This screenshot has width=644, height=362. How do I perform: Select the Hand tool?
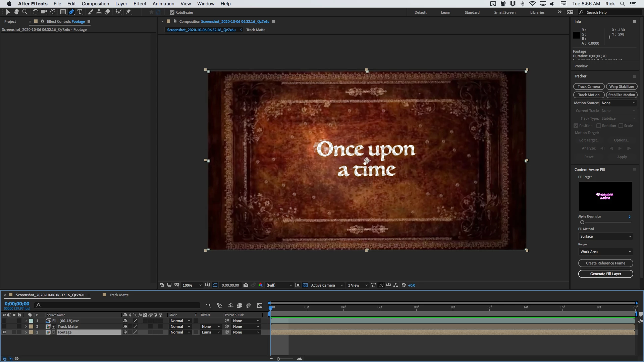[x=16, y=12]
